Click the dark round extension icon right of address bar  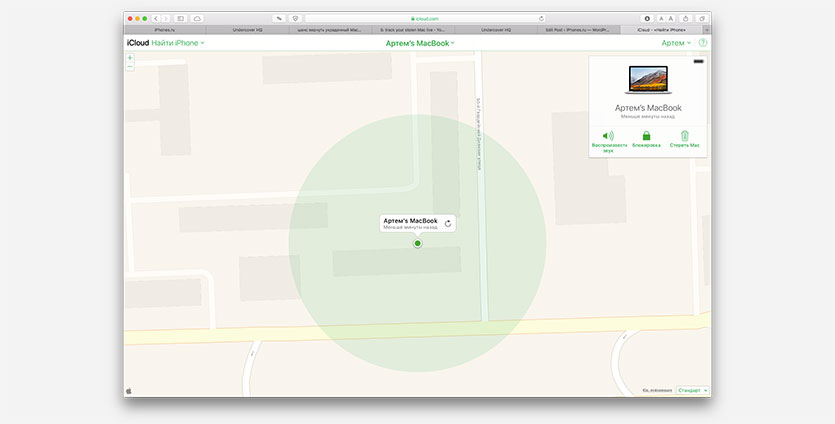pos(647,19)
